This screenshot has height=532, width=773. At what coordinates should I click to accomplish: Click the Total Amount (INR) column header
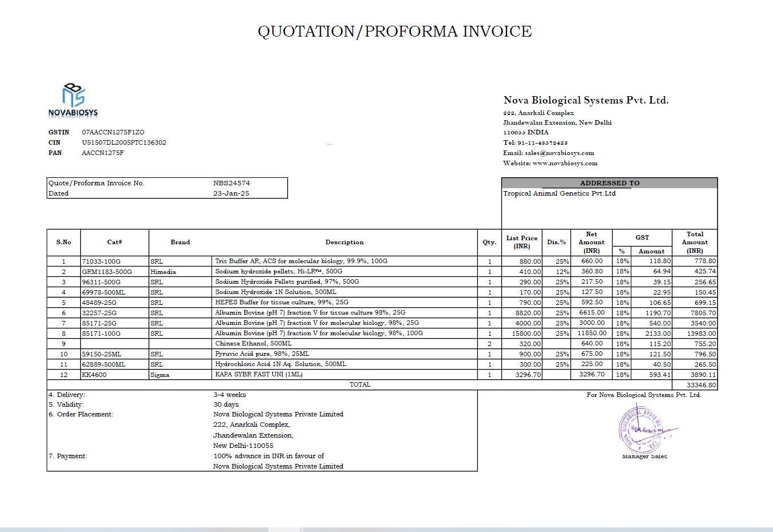click(695, 242)
